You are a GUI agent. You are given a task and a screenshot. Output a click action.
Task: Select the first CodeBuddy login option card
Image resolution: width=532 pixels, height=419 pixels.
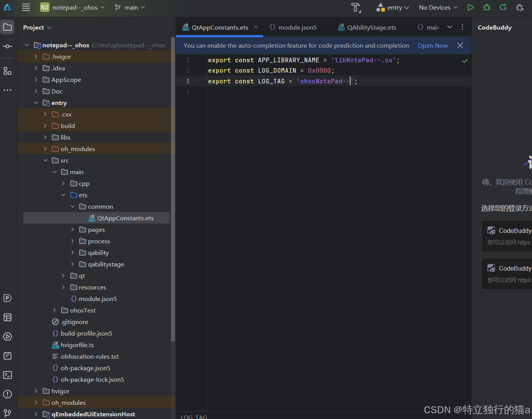pos(507,236)
